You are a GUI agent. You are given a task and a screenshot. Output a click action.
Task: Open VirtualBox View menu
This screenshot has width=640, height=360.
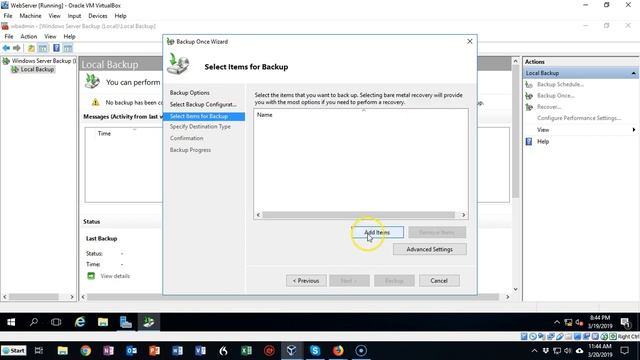(54, 16)
